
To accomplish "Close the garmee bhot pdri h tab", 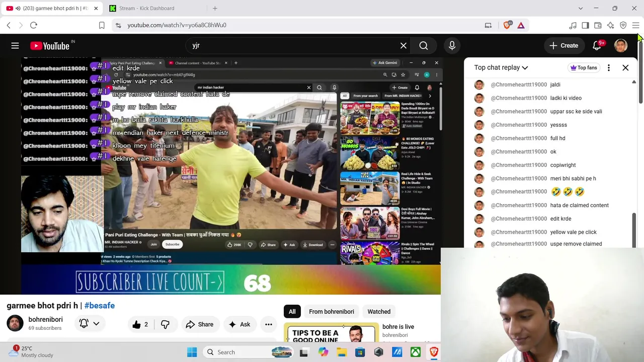I will 96,8.
